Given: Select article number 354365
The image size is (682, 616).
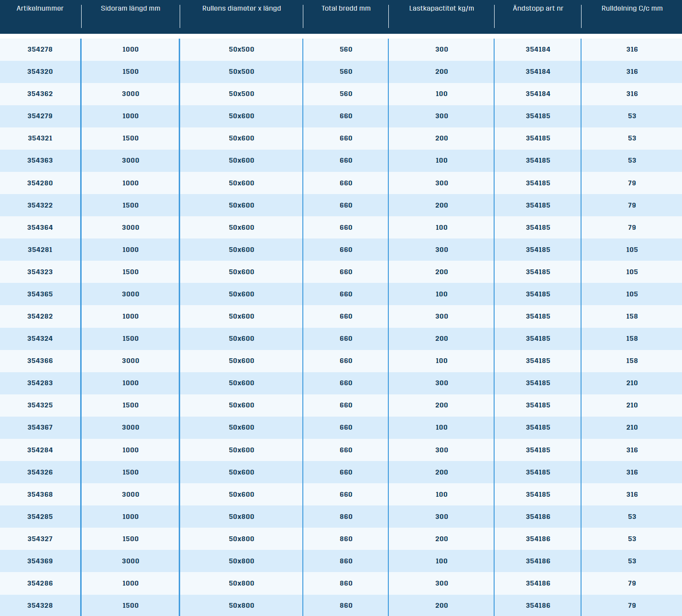Looking at the screenshot, I should pos(40,294).
